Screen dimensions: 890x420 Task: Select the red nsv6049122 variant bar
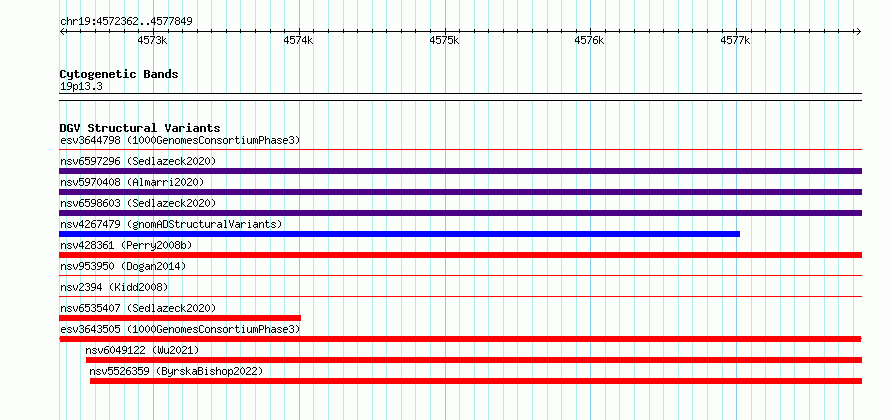point(474,360)
